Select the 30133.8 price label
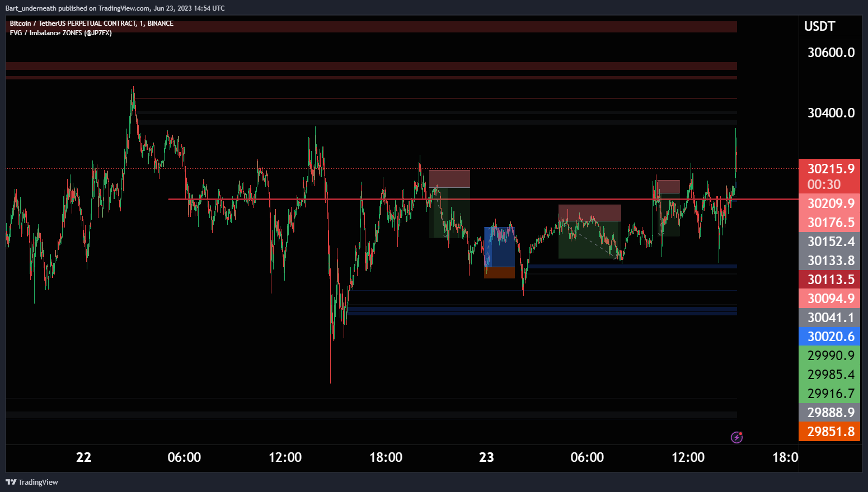Screen dimensions: 868x492 coord(831,261)
